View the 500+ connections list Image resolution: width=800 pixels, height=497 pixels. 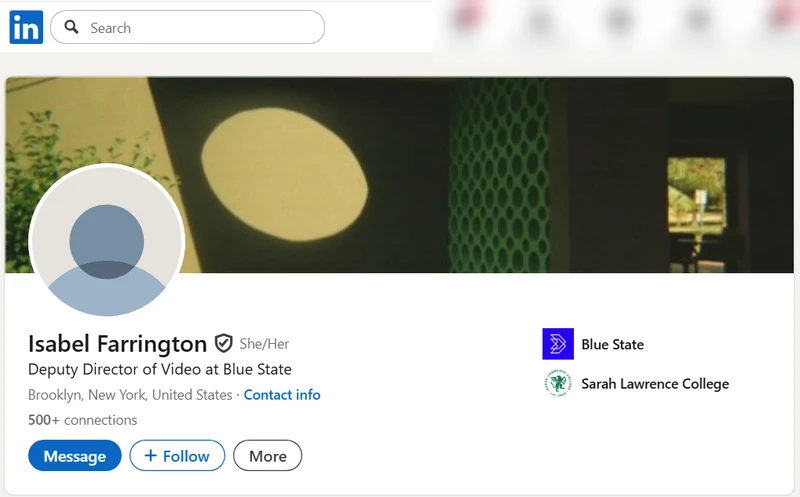pos(83,420)
